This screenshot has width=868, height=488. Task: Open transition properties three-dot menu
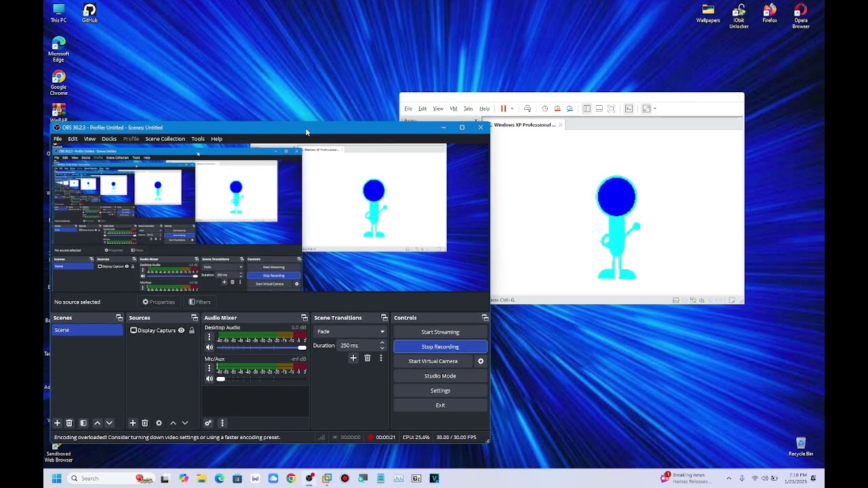[380, 358]
